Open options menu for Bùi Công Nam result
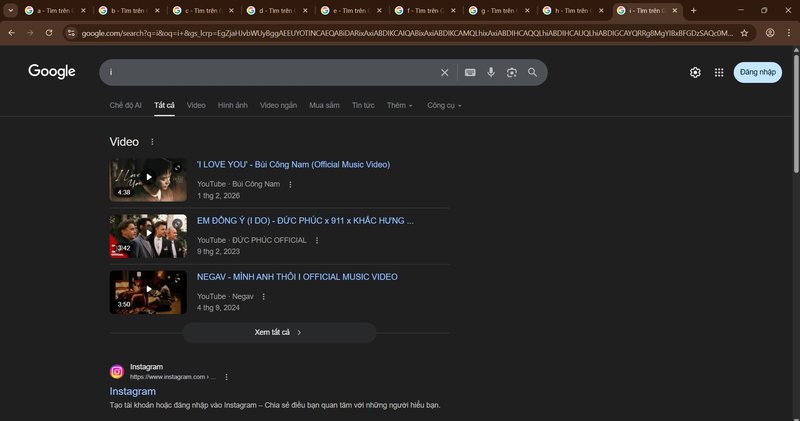This screenshot has height=421, width=800. click(x=290, y=185)
